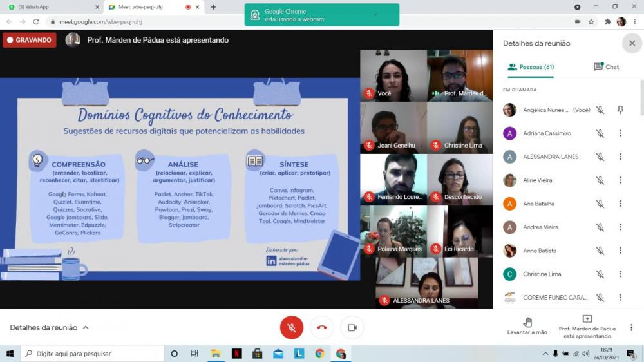Open the Chat tab
The image size is (644, 362).
pyautogui.click(x=606, y=67)
